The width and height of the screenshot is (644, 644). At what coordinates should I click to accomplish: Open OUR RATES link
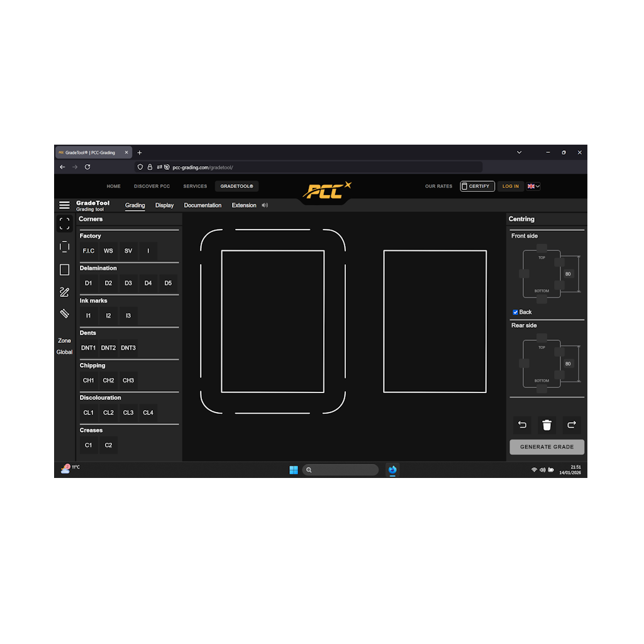pos(438,186)
